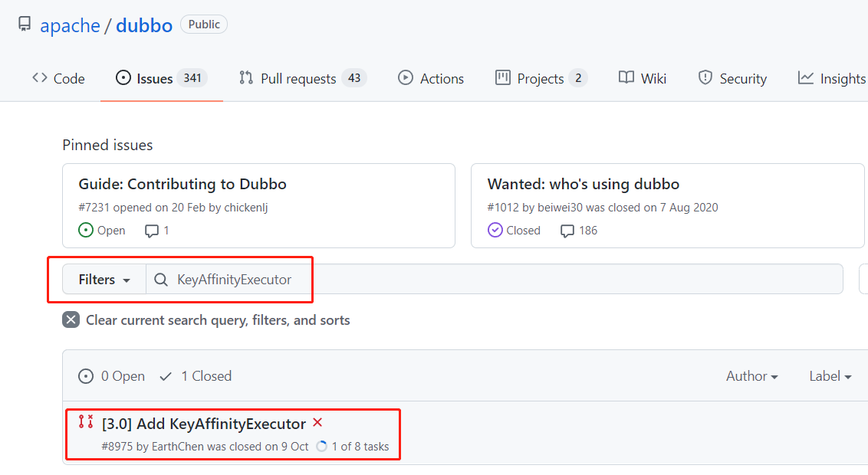Open the Actions tab
The height and width of the screenshot is (475, 868).
click(431, 78)
